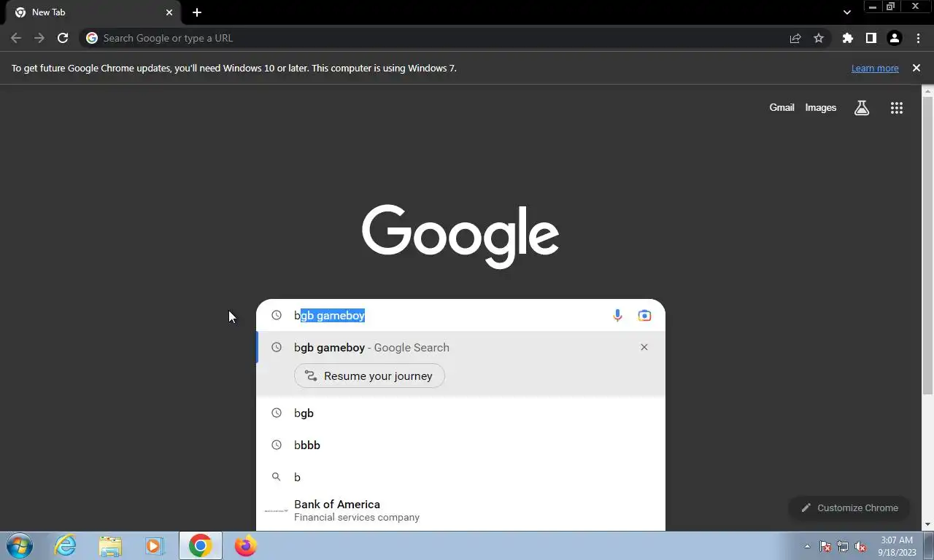
Task: Close the New Tab tab
Action: (169, 12)
